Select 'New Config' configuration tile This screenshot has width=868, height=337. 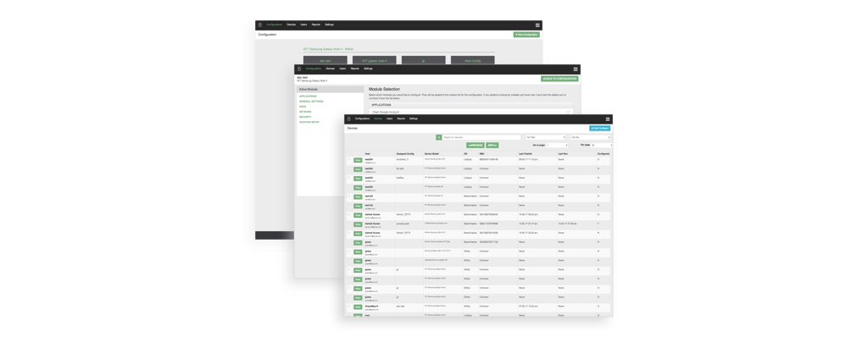(x=473, y=60)
